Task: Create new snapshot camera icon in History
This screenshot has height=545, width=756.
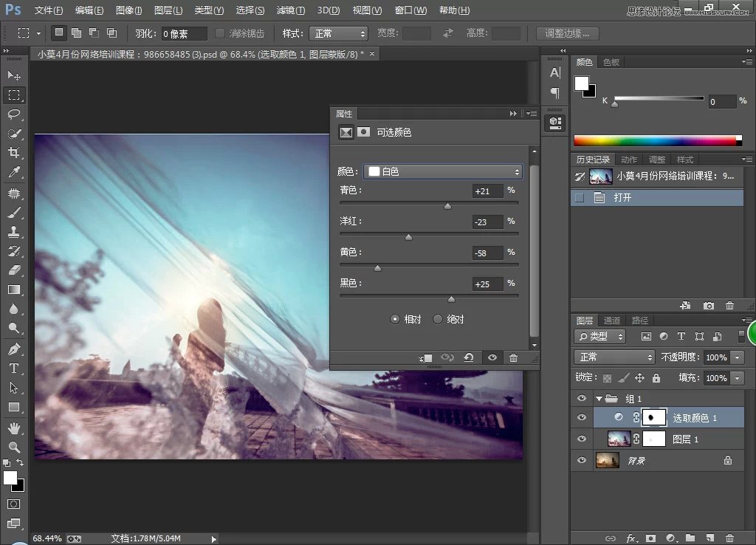Action: (708, 305)
